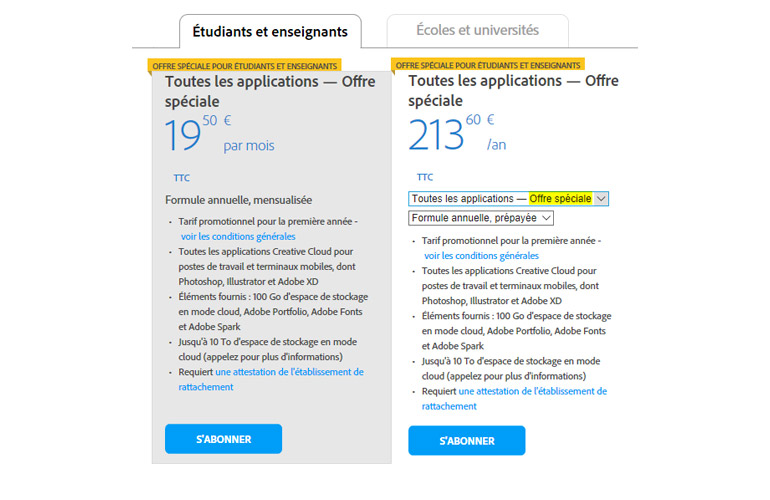Click the 19,50 € price figure
770x500 pixels.
pyautogui.click(x=197, y=134)
